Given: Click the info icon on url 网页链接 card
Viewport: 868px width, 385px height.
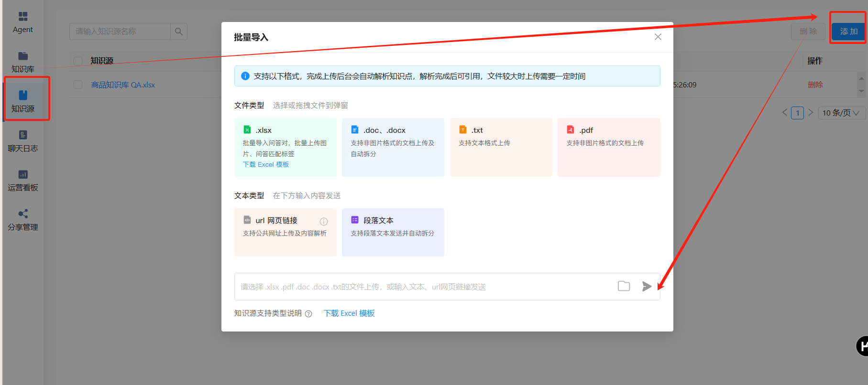Looking at the screenshot, I should click(x=324, y=221).
